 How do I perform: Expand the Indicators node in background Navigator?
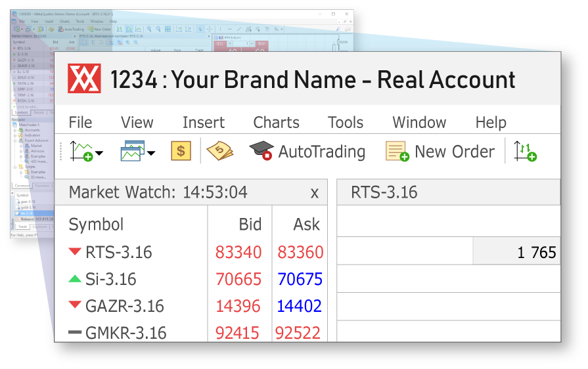coord(15,135)
